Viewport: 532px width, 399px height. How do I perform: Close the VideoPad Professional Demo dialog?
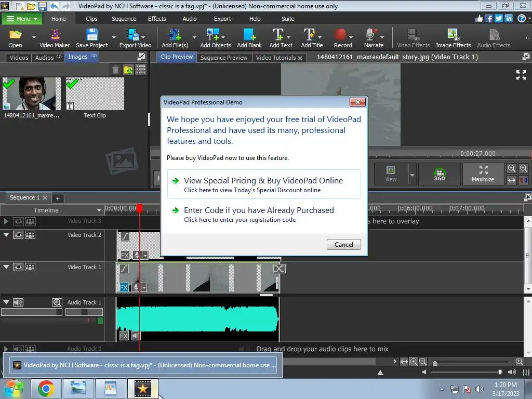(357, 102)
